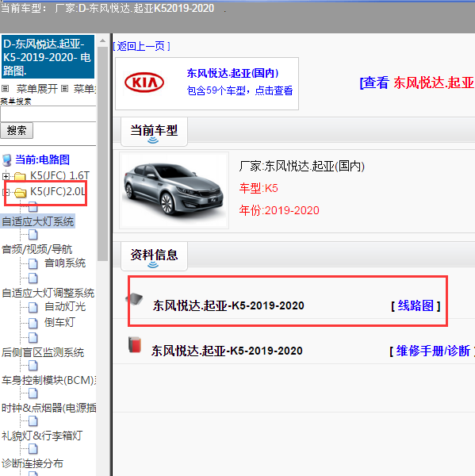Select 后侧盲区监测系统 tree item

(43, 352)
